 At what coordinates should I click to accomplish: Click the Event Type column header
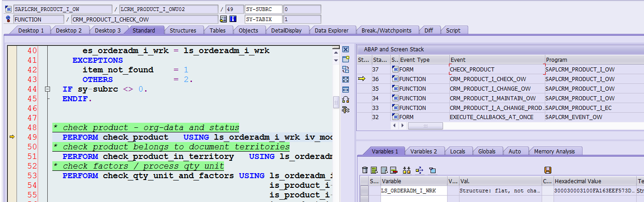tap(424, 60)
